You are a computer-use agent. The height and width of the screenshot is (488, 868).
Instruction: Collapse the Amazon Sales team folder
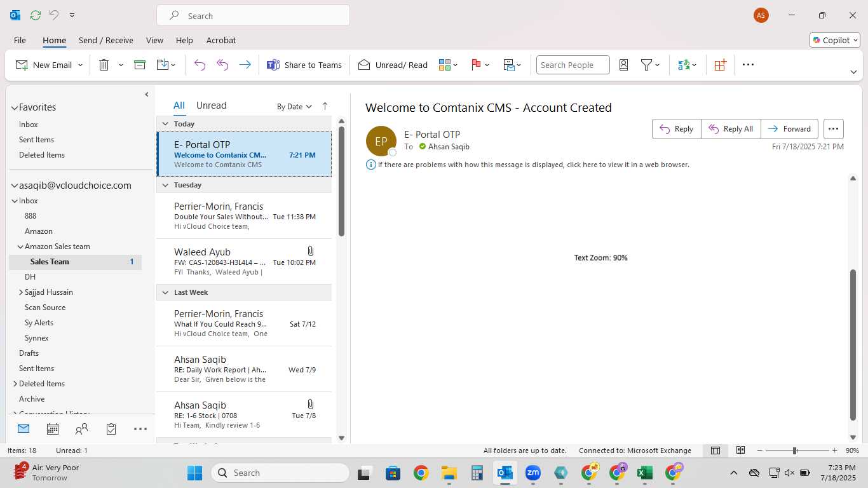(20, 247)
